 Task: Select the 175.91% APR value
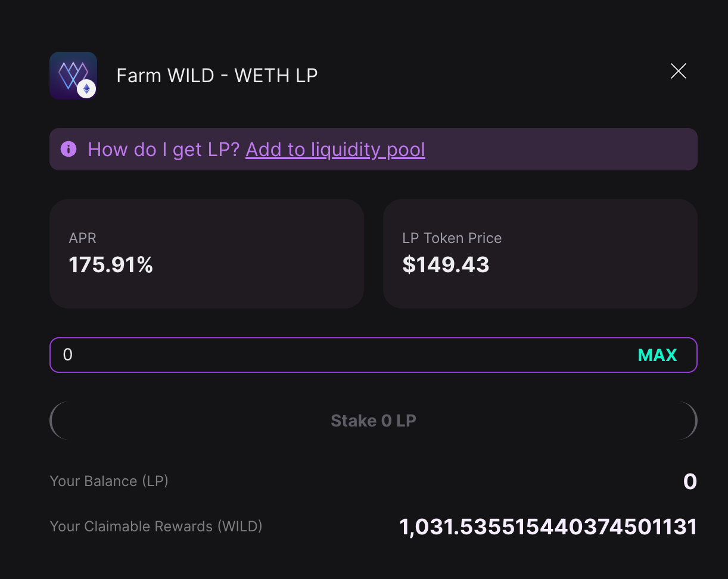coord(111,265)
